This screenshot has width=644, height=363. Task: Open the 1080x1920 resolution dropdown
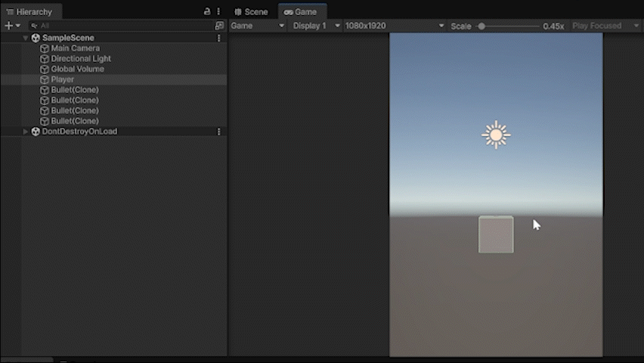point(394,26)
